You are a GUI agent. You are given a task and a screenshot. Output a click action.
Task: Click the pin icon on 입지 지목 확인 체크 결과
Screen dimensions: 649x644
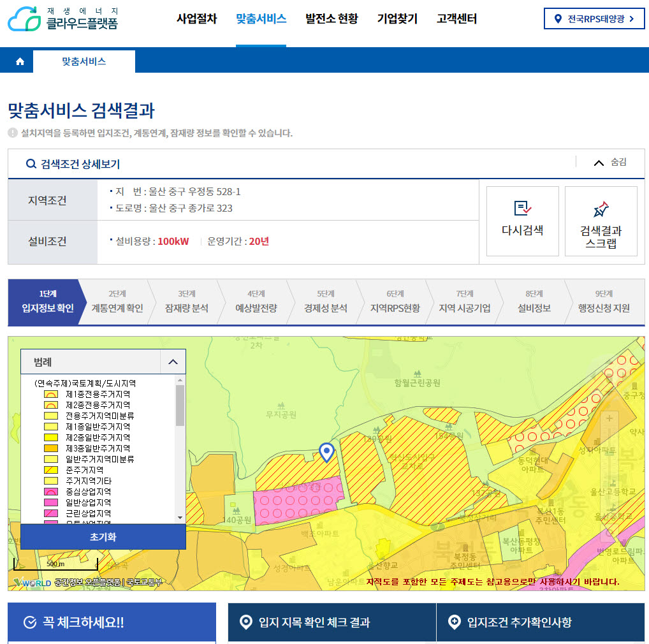pos(246,622)
